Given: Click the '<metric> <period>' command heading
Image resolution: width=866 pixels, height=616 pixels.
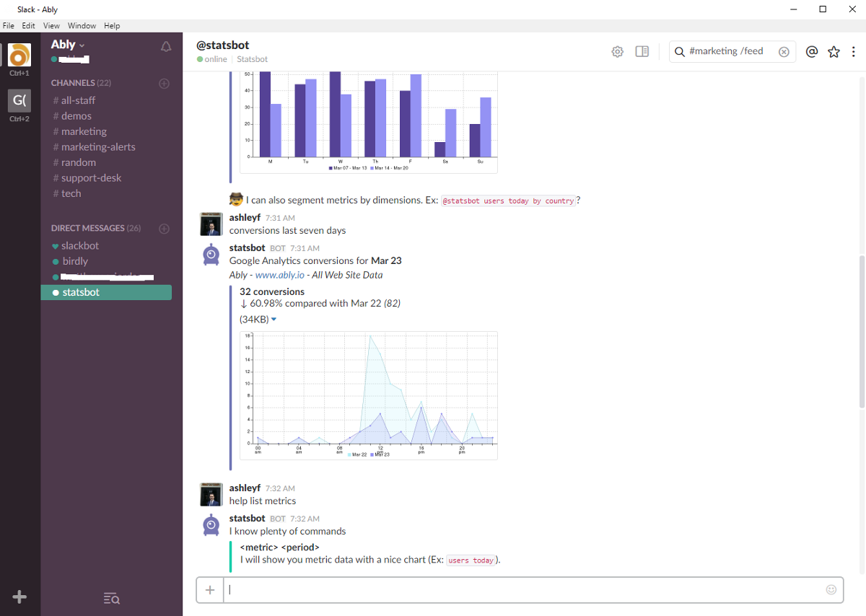Looking at the screenshot, I should 279,547.
